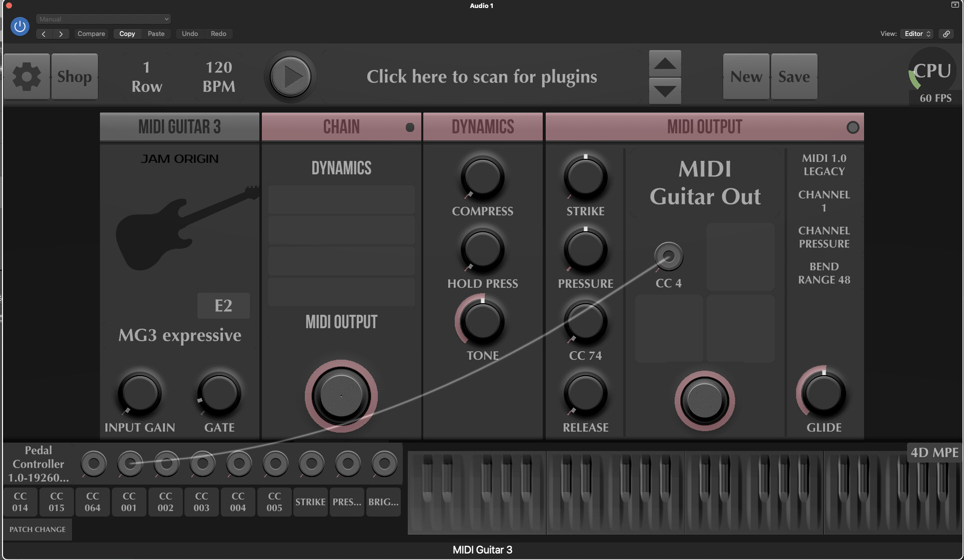This screenshot has height=560, width=964.
Task: Select next patch with down arrow
Action: [665, 91]
